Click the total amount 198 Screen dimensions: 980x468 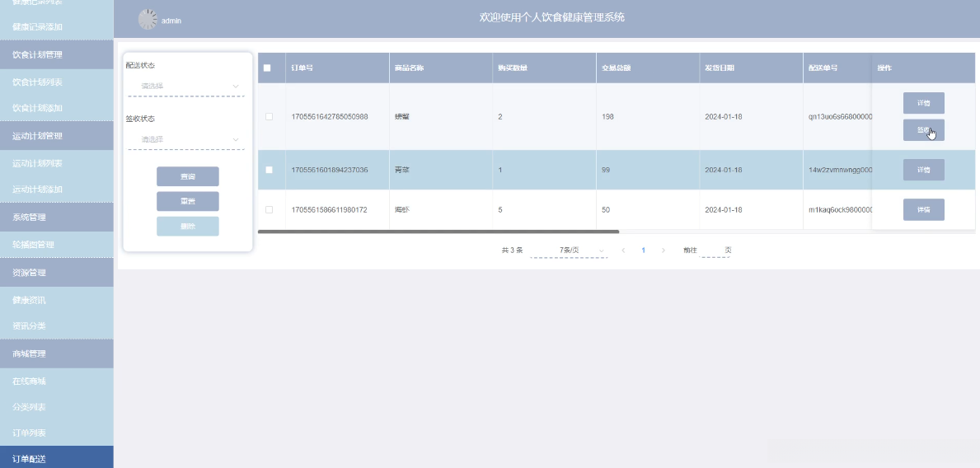pyautogui.click(x=607, y=117)
